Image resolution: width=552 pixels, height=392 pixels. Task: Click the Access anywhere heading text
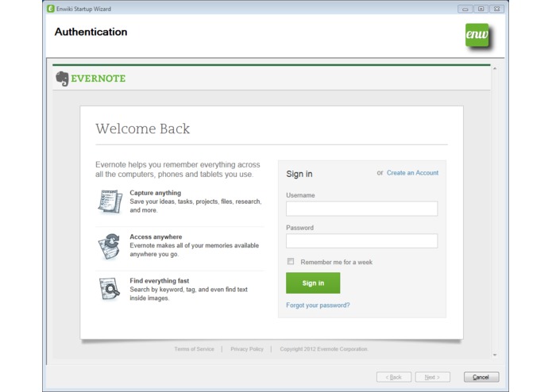pyautogui.click(x=156, y=236)
